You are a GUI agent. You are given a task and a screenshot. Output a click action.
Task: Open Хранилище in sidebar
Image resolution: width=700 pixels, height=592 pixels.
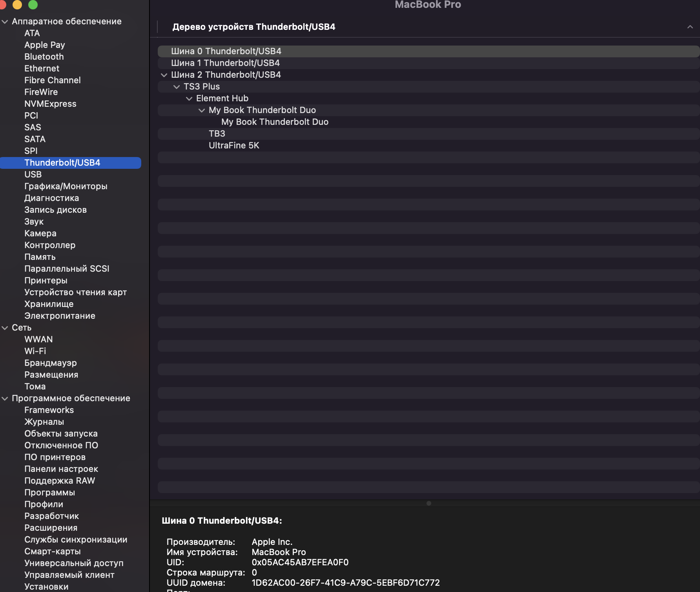click(x=49, y=304)
